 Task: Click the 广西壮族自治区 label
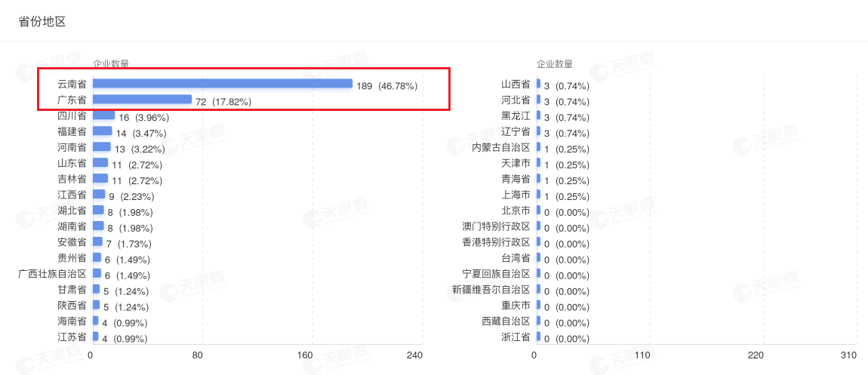tap(53, 274)
